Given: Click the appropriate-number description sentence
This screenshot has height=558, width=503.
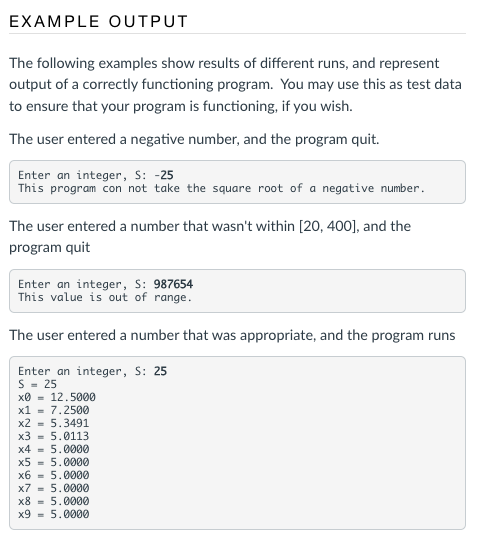Looking at the screenshot, I should point(232,335).
